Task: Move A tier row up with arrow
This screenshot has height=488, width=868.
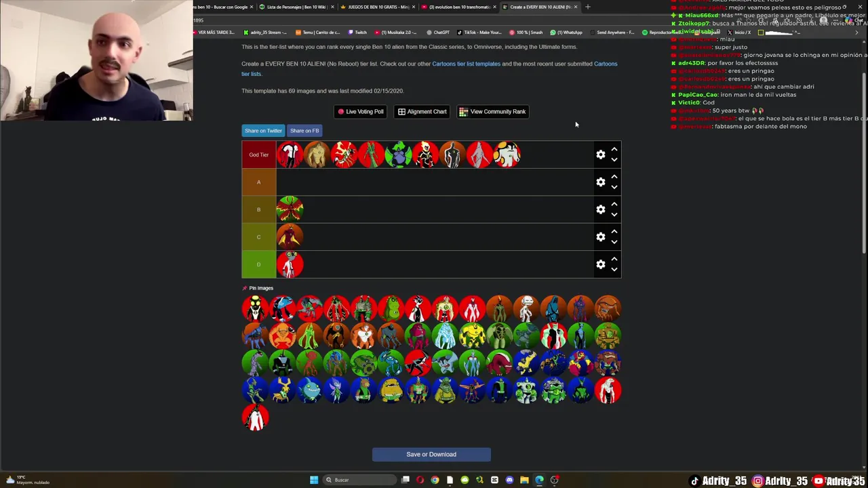Action: 614,176
